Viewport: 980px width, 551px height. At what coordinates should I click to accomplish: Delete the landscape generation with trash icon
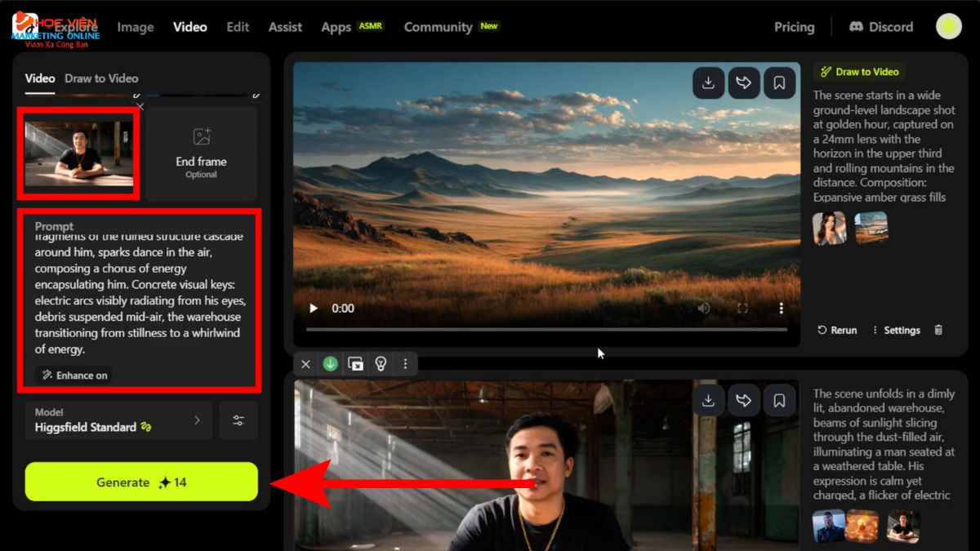(938, 330)
